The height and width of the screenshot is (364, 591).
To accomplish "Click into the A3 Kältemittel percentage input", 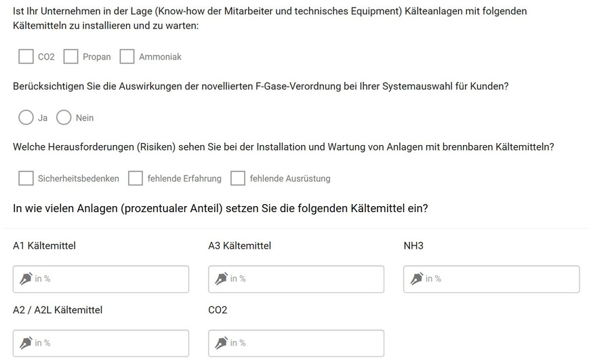I will click(304, 279).
